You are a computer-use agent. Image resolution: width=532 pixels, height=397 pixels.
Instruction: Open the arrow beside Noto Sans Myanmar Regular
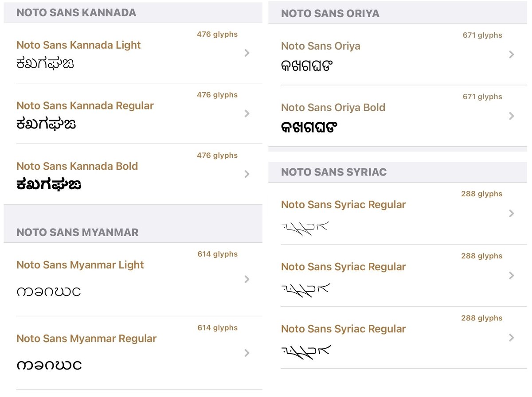pos(247,353)
